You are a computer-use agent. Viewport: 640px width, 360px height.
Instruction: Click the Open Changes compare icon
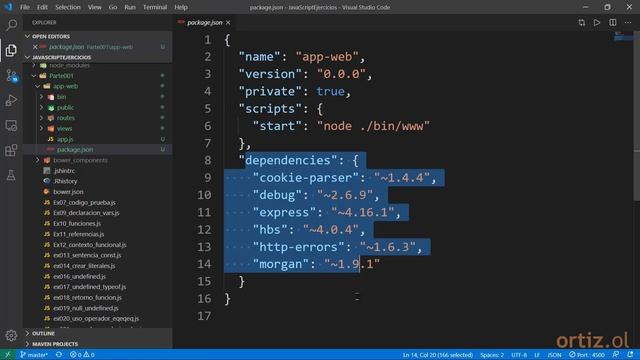point(582,22)
